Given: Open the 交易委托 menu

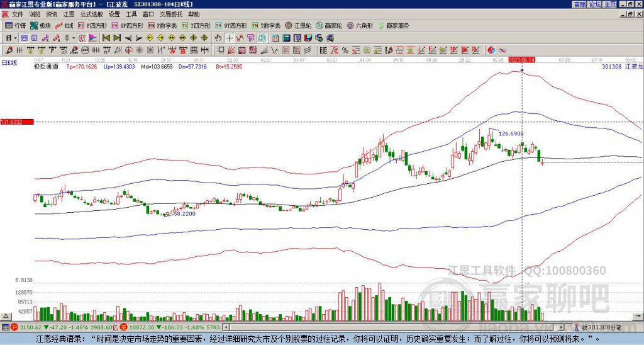Looking at the screenshot, I should (171, 14).
